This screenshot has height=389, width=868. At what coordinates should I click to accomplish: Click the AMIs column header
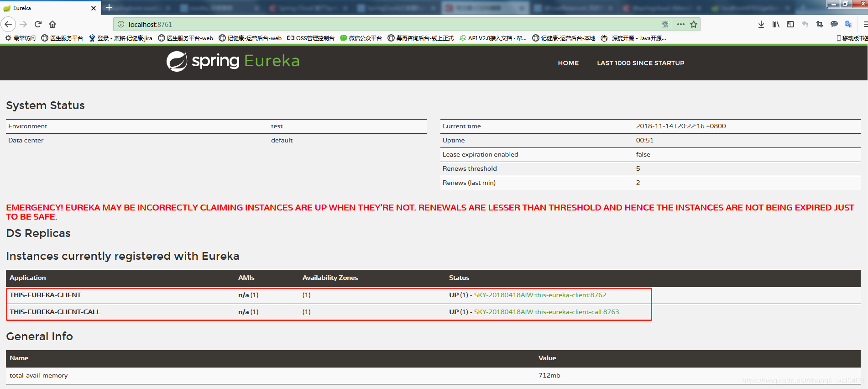click(246, 278)
